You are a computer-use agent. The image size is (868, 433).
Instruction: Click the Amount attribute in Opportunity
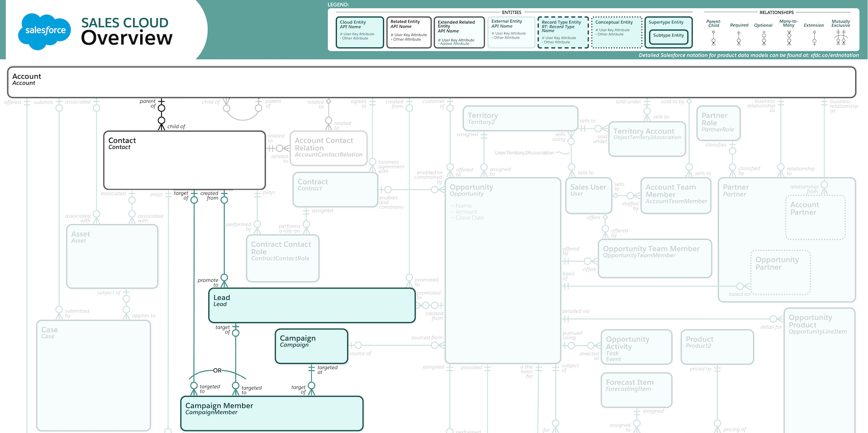(466, 212)
